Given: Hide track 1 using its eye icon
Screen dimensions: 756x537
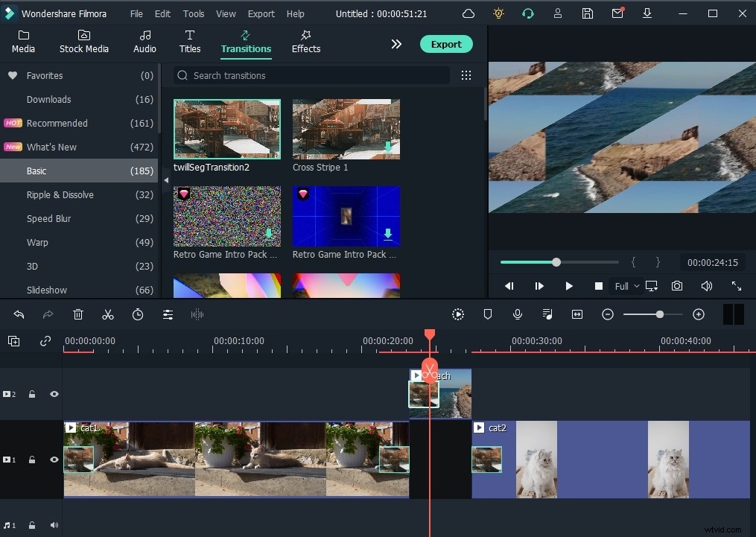Looking at the screenshot, I should pos(54,460).
